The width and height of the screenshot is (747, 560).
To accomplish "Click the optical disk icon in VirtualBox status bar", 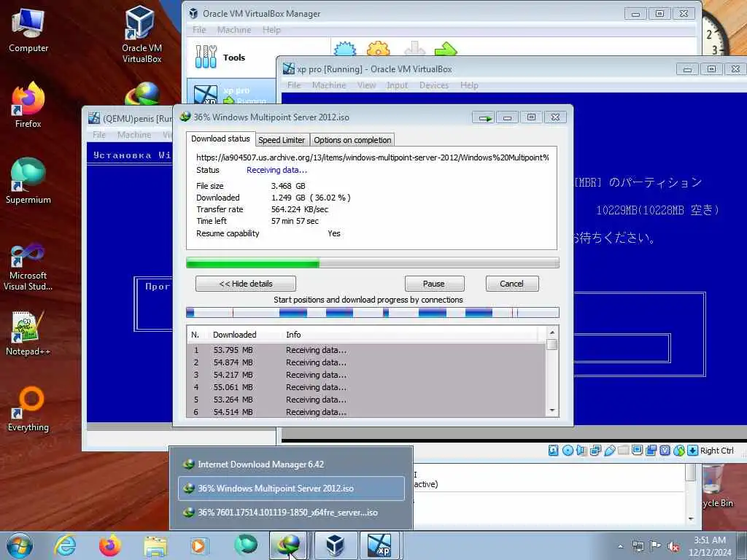I will click(x=568, y=451).
